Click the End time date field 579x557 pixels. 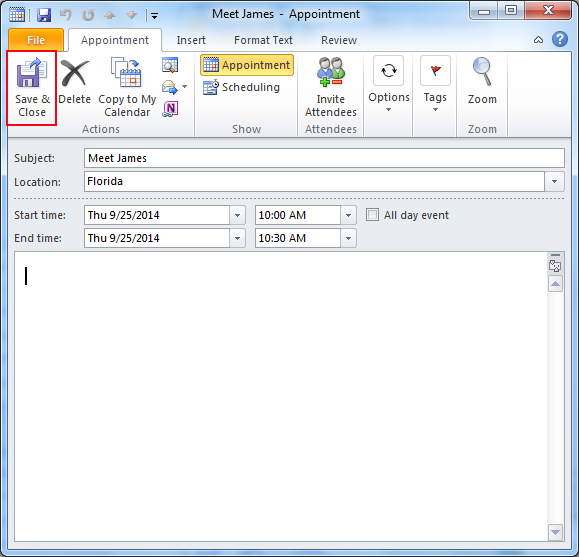point(157,238)
